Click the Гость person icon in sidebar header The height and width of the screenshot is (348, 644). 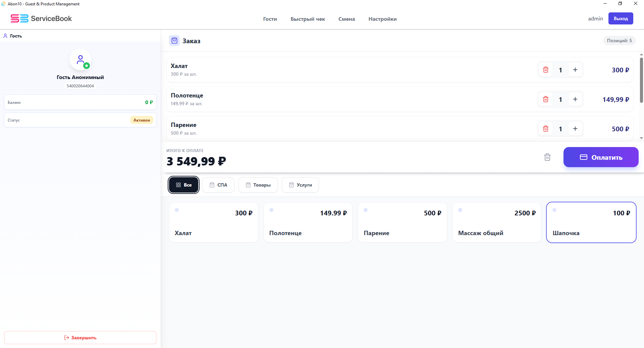tap(5, 36)
